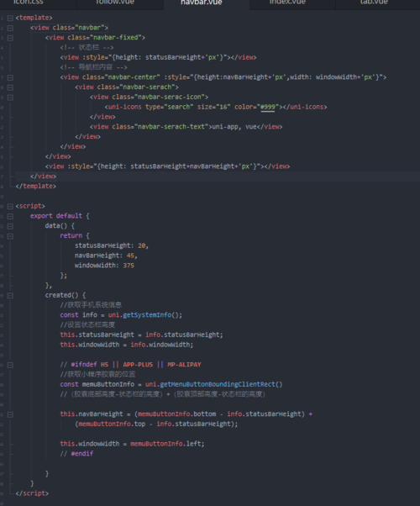The image size is (420, 506).
Task: Click the closing </template> tag
Action: coord(36,187)
